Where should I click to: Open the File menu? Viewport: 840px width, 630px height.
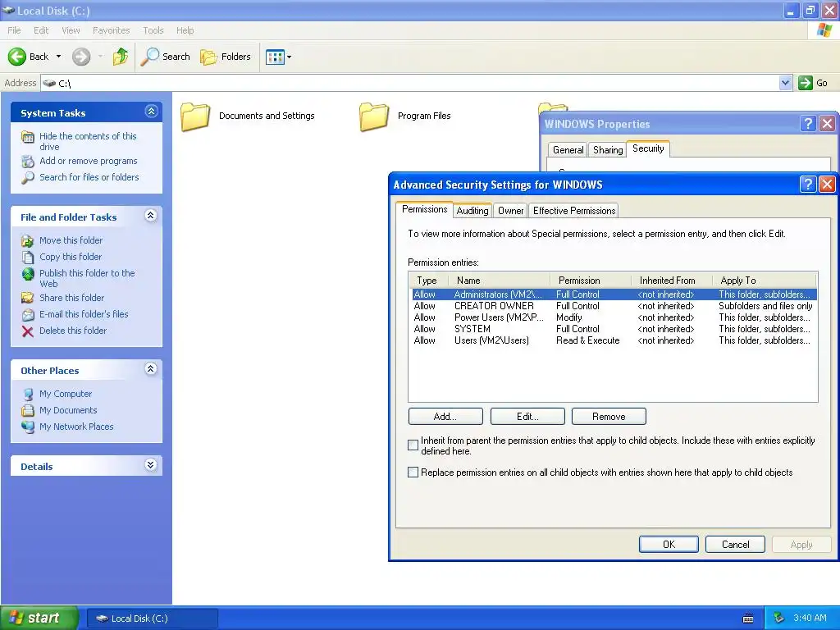coord(14,30)
